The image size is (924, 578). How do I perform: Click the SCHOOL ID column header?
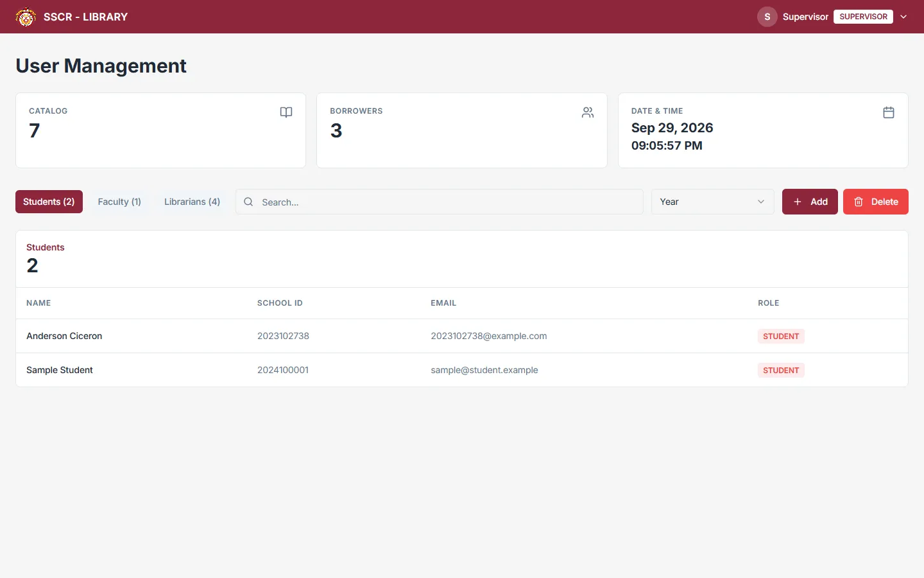(280, 303)
